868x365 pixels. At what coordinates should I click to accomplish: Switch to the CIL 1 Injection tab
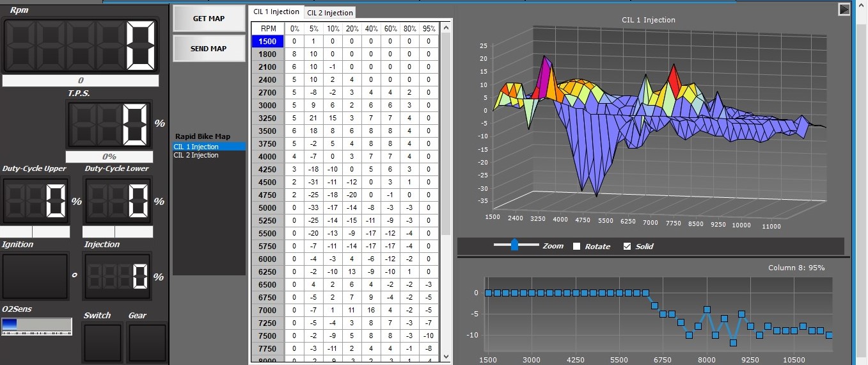[x=276, y=12]
